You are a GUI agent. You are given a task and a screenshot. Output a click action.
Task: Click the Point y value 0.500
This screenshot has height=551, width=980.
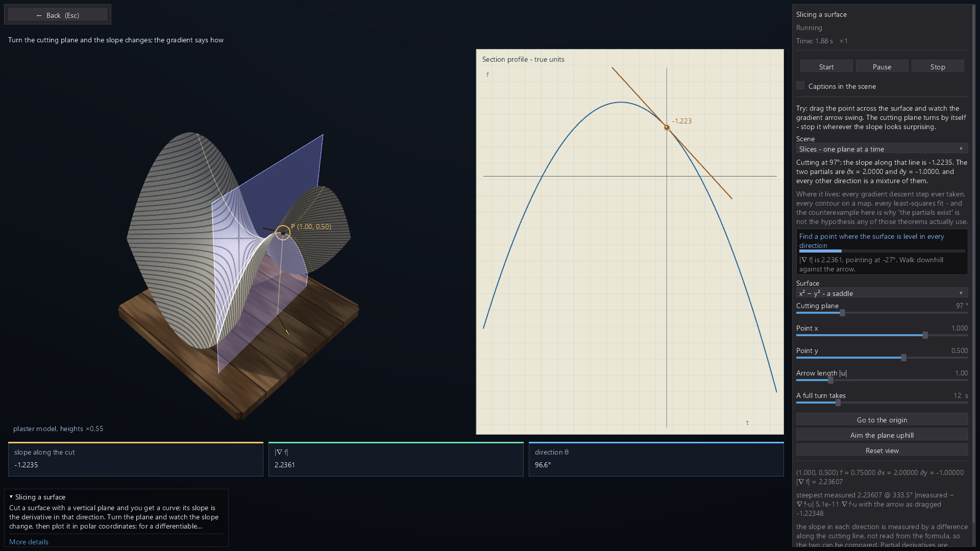959,350
